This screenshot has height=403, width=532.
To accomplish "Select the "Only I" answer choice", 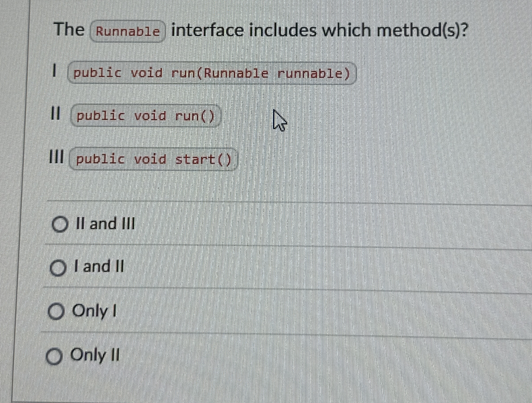I will tap(56, 311).
